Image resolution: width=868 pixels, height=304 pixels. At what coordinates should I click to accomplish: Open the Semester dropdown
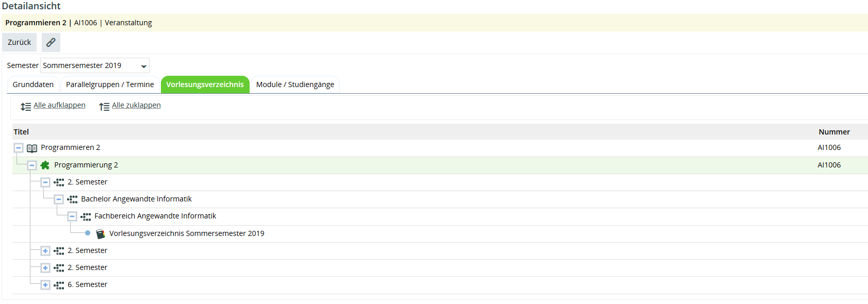click(95, 65)
